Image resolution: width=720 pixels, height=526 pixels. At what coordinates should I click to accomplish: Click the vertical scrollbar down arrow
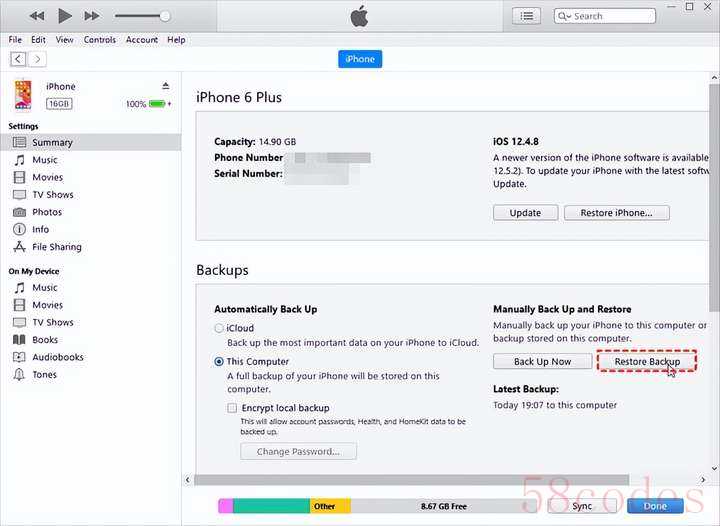click(714, 469)
